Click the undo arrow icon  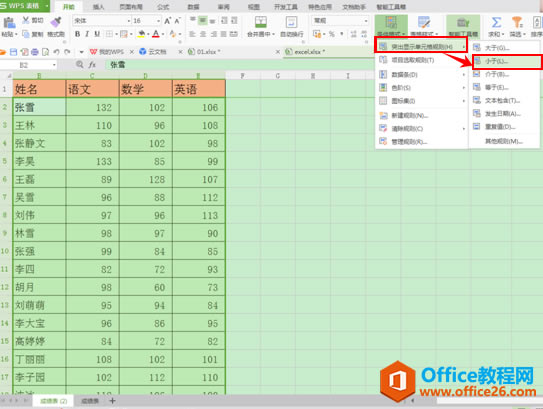(56, 52)
